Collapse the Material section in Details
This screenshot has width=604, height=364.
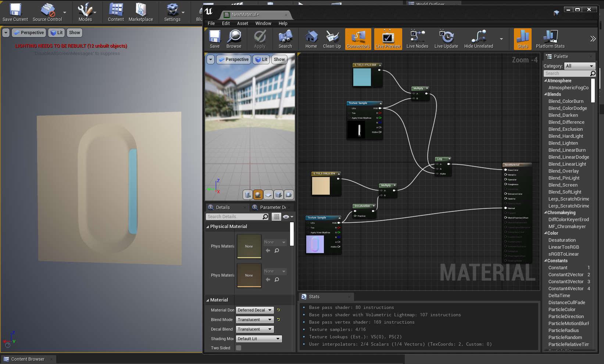(x=208, y=300)
